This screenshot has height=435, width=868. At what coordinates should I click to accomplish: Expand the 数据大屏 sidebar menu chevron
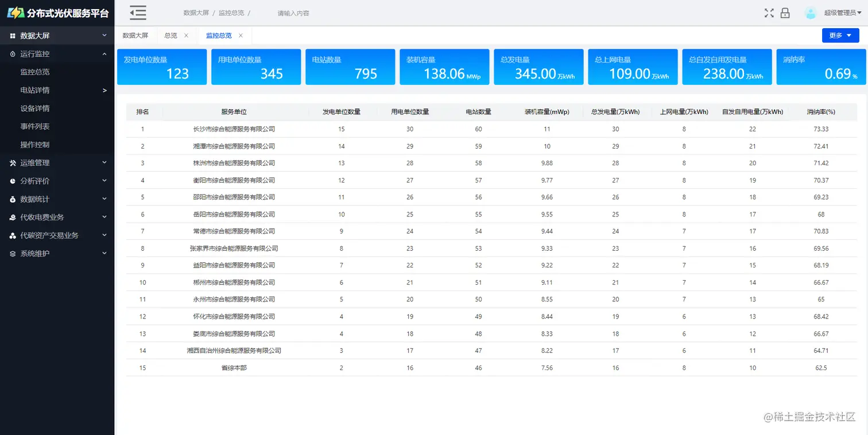click(x=104, y=36)
